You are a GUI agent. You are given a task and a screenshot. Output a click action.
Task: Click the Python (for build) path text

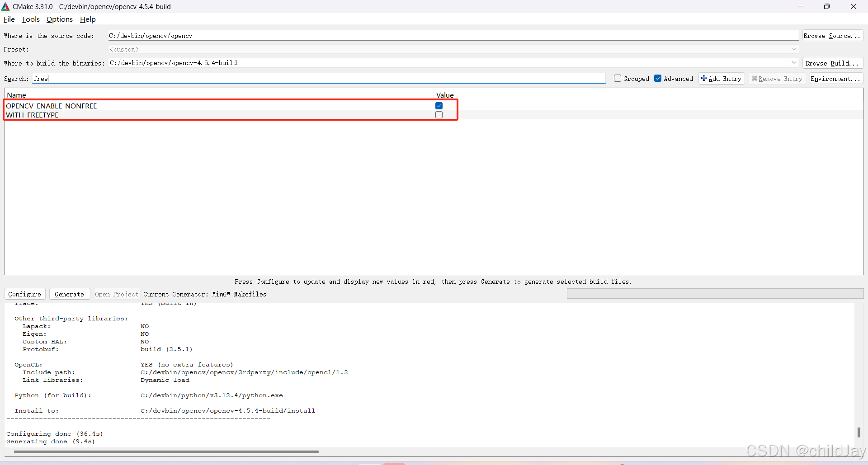(212, 395)
